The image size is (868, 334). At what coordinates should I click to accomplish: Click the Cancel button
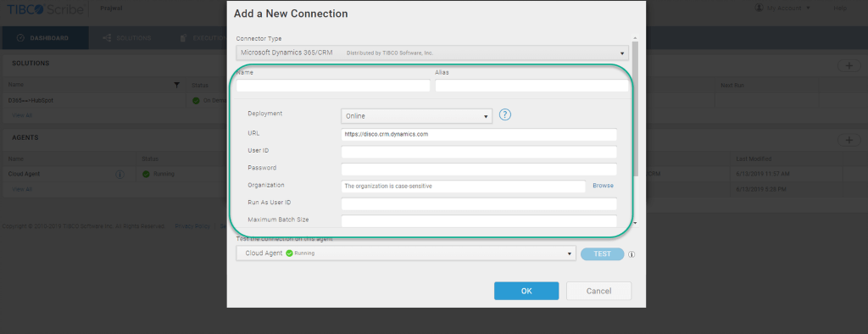(598, 291)
